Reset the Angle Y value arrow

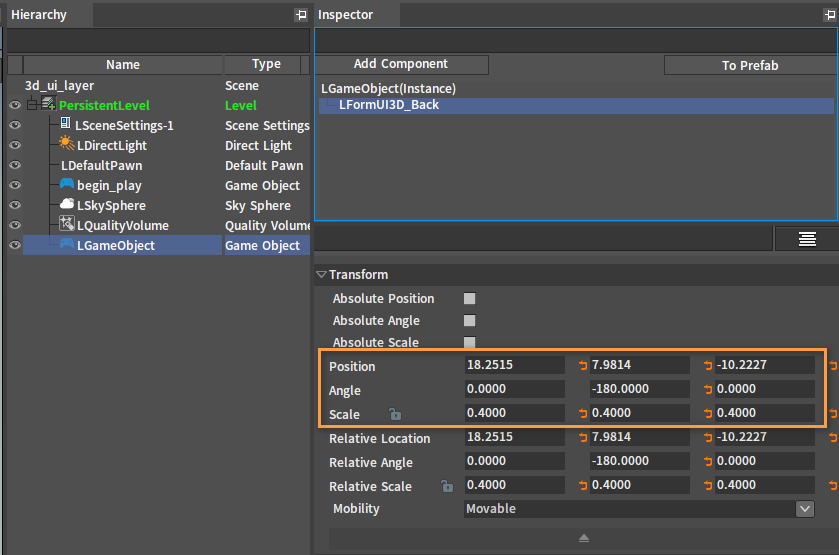point(708,390)
